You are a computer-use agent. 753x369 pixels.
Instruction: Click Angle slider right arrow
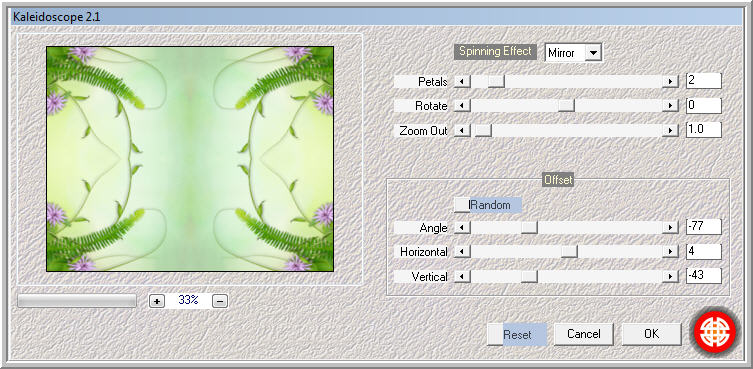point(669,227)
